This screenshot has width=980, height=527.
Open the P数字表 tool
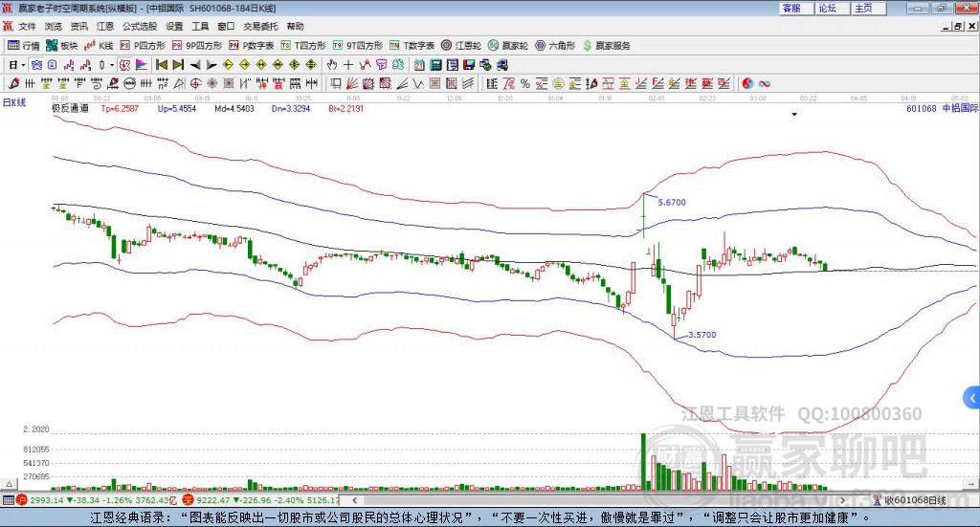tap(252, 46)
